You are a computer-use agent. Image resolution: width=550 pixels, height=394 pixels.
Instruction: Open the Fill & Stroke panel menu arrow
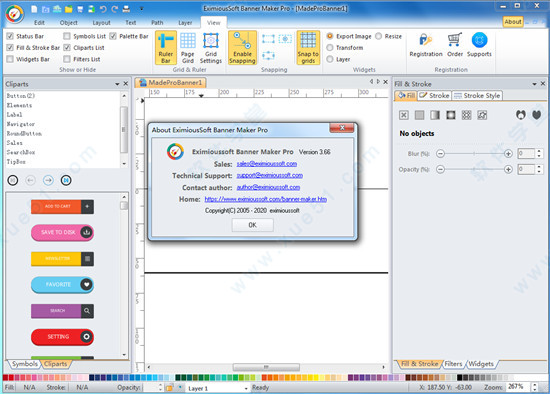click(534, 84)
